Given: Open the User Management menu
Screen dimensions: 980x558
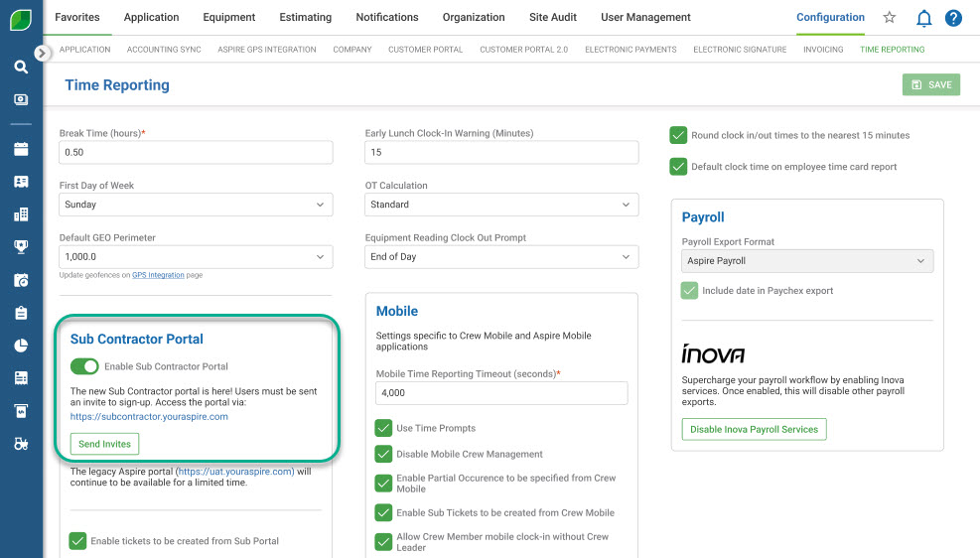Looking at the screenshot, I should 645,18.
